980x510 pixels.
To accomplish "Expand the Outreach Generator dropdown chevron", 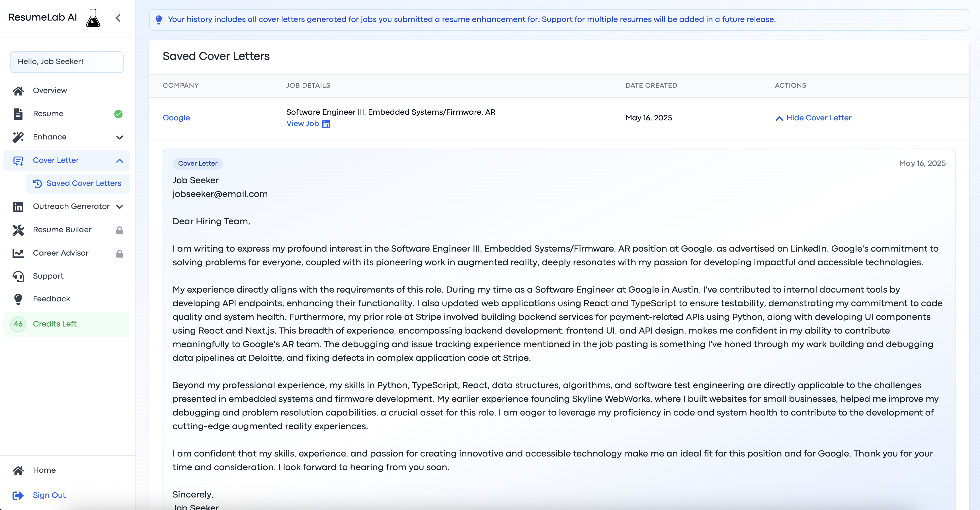I will click(120, 207).
